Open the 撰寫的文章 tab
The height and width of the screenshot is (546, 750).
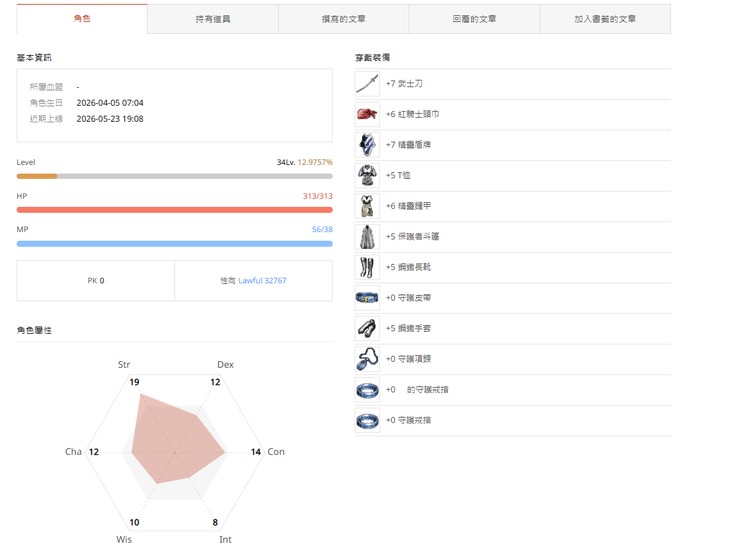coord(343,19)
